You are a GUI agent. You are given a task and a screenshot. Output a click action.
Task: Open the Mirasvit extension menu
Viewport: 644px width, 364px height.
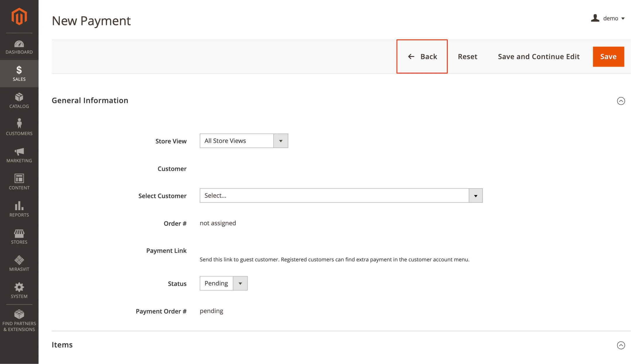(19, 262)
